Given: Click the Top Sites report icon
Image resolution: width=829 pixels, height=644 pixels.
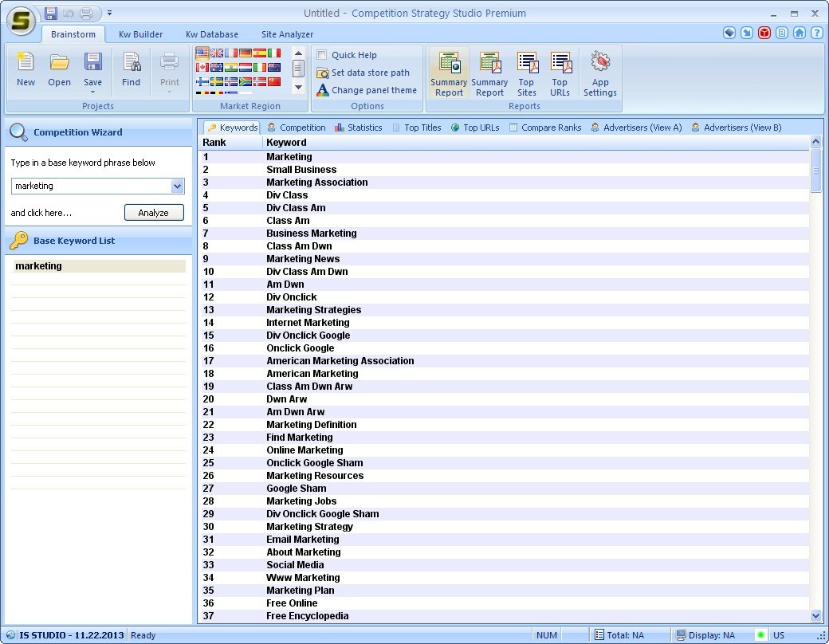Looking at the screenshot, I should [527, 72].
